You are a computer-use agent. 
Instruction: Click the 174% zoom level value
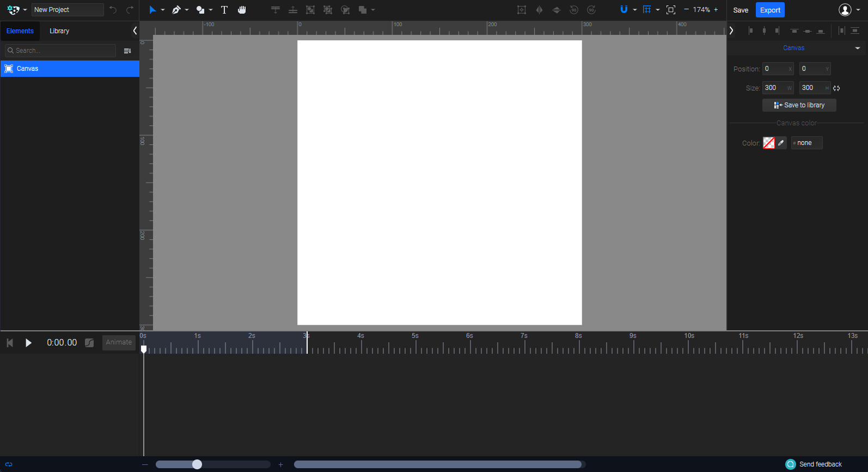[x=701, y=10]
